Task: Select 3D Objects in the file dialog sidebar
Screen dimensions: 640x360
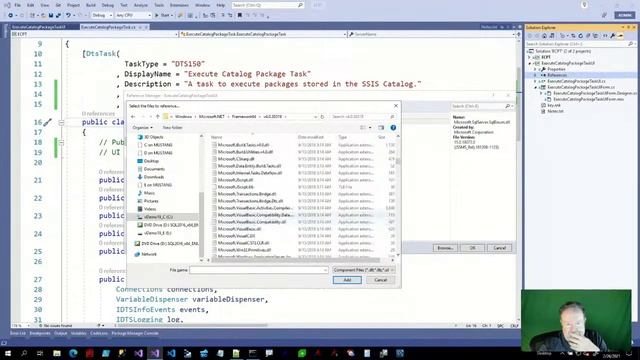Action: (x=153, y=137)
